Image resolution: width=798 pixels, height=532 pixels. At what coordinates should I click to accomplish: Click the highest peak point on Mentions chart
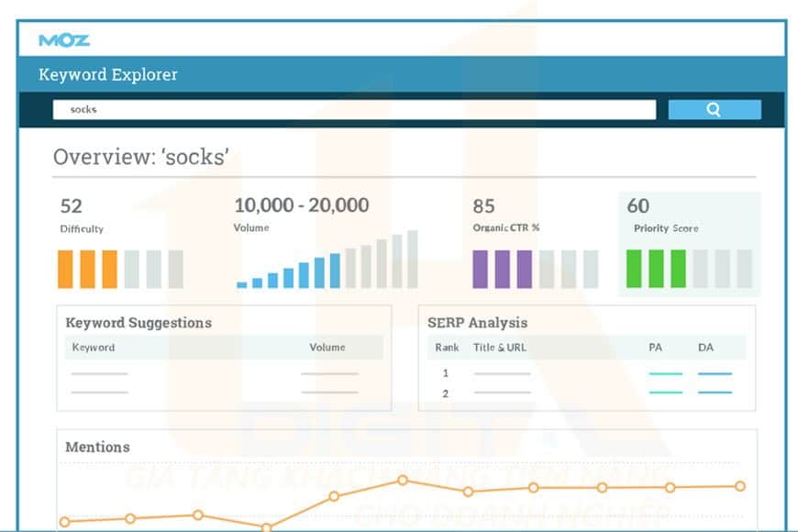(403, 480)
